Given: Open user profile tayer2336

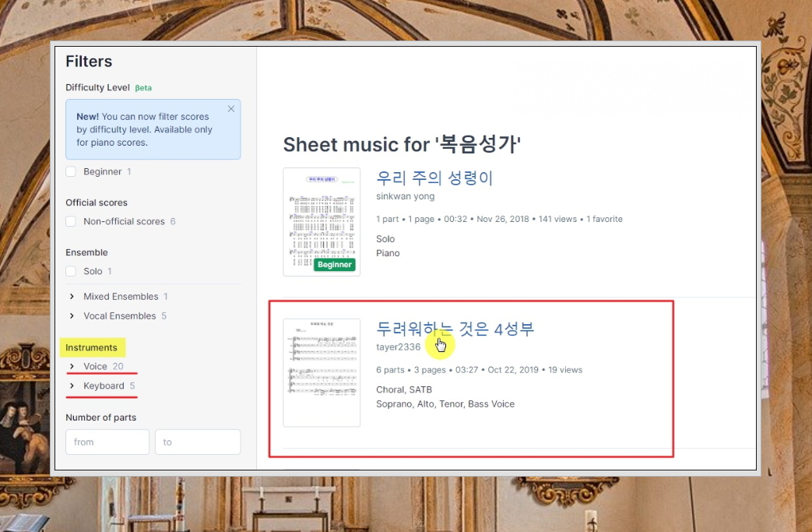Looking at the screenshot, I should pyautogui.click(x=399, y=347).
